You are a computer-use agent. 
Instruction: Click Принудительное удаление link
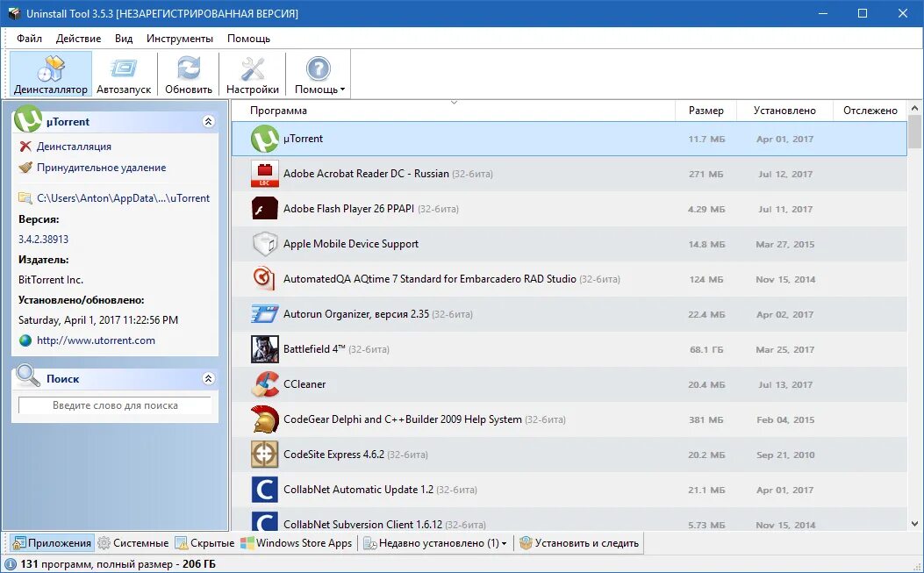pos(102,168)
